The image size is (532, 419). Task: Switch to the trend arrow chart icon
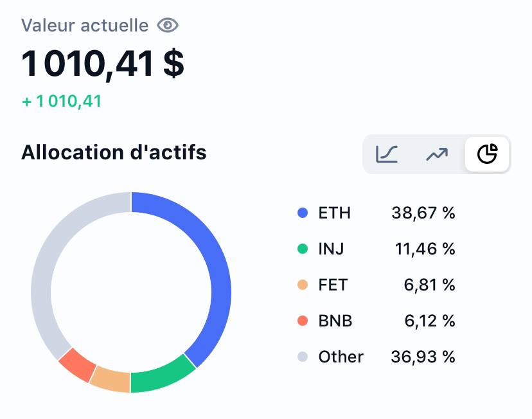(x=436, y=154)
